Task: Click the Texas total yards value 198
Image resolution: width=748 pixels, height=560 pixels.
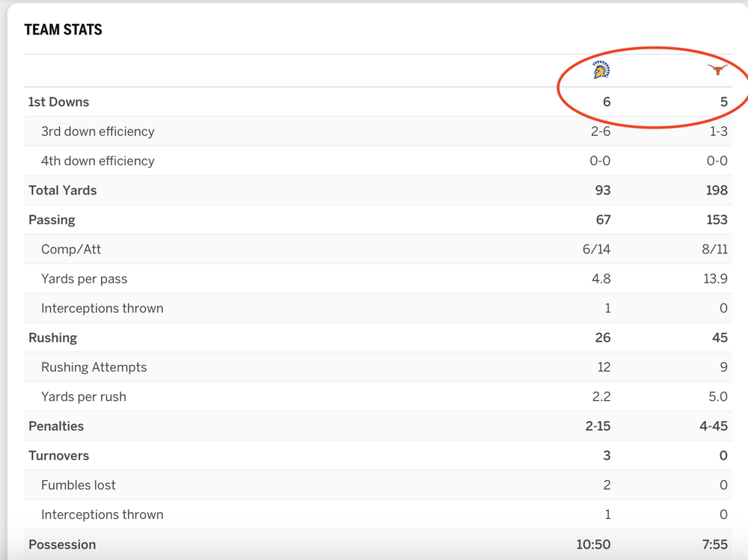Action: pyautogui.click(x=716, y=191)
